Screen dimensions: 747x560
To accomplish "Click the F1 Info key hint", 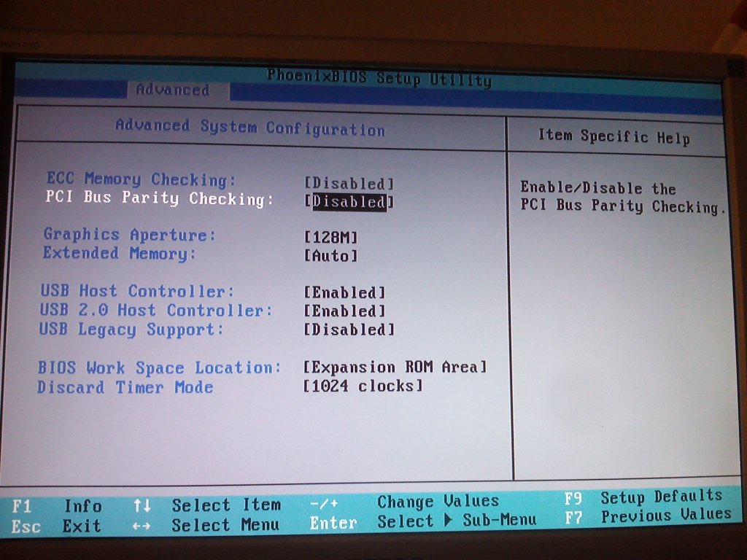I will point(57,506).
